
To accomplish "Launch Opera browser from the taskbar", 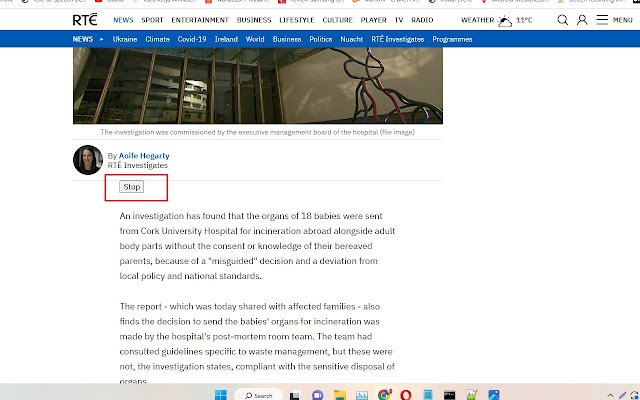I will click(406, 395).
